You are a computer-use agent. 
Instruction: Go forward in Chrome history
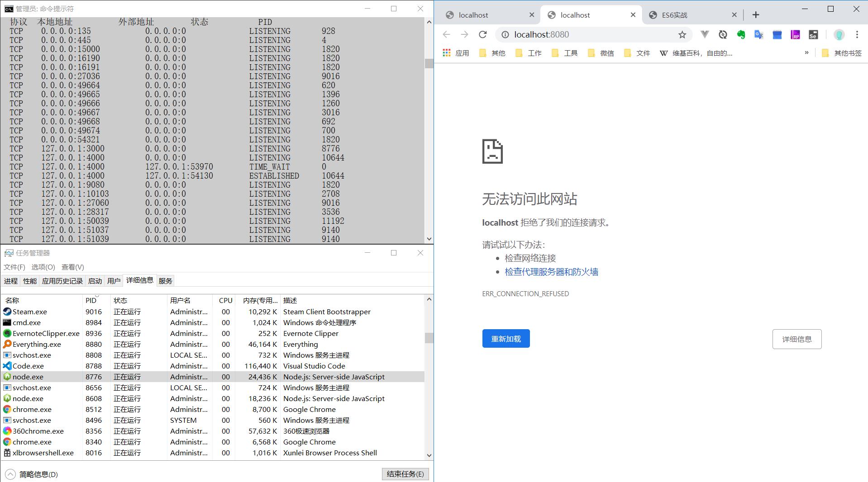[465, 34]
